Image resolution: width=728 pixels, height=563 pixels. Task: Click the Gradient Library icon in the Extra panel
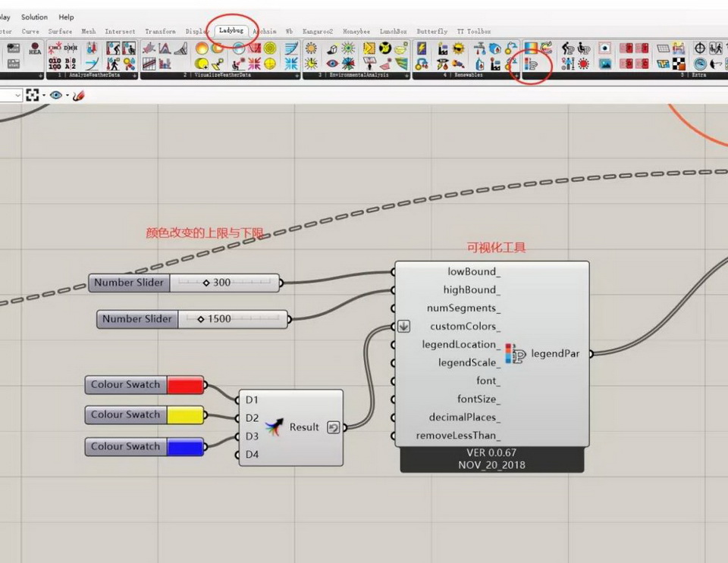[x=531, y=48]
